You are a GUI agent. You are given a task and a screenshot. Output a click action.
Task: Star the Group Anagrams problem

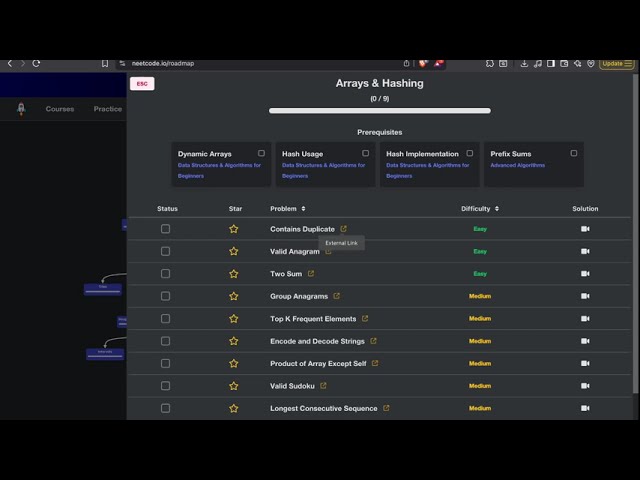click(233, 296)
